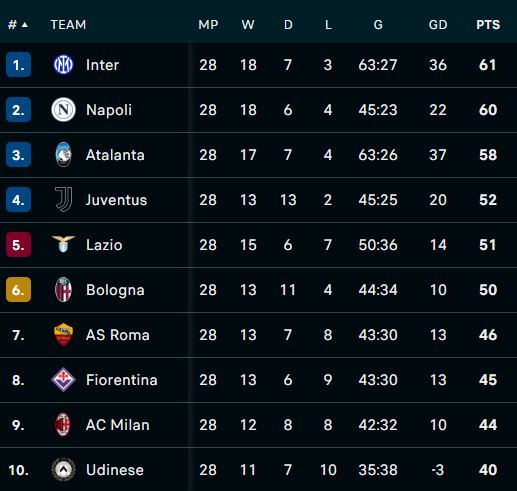
Task: Click the maroon position 5 badge
Action: click(18, 244)
